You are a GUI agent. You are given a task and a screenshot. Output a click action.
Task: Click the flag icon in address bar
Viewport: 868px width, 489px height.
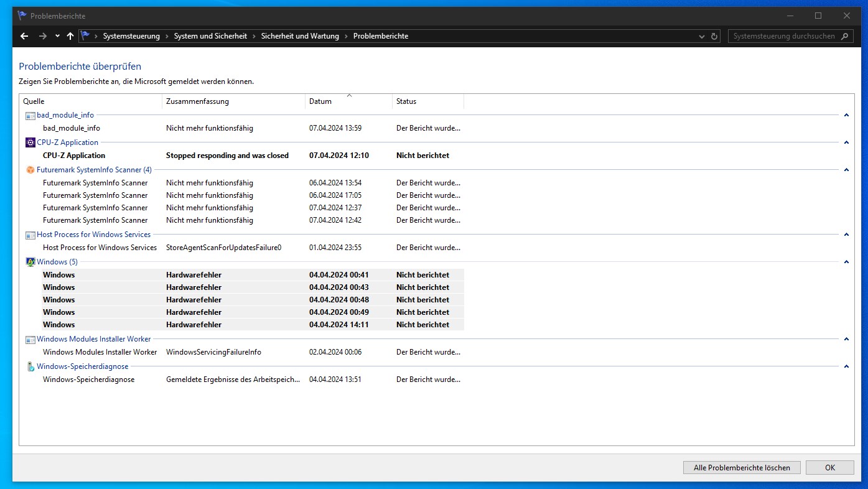pyautogui.click(x=85, y=36)
